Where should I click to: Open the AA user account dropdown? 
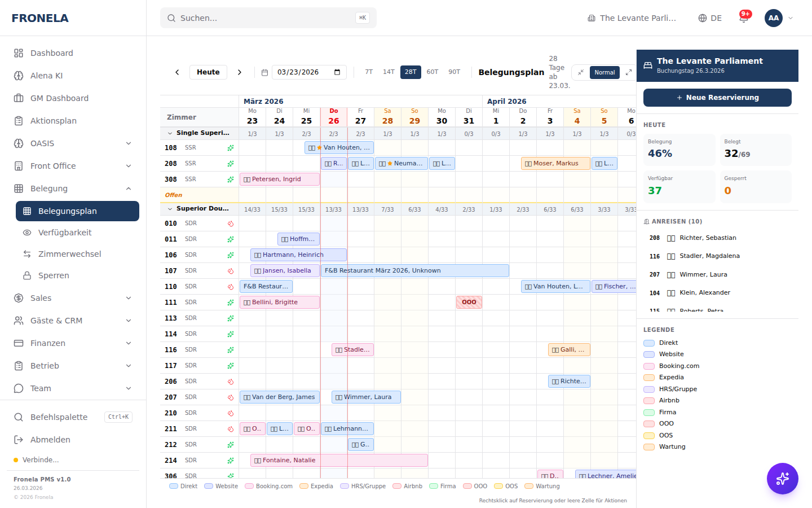(779, 18)
